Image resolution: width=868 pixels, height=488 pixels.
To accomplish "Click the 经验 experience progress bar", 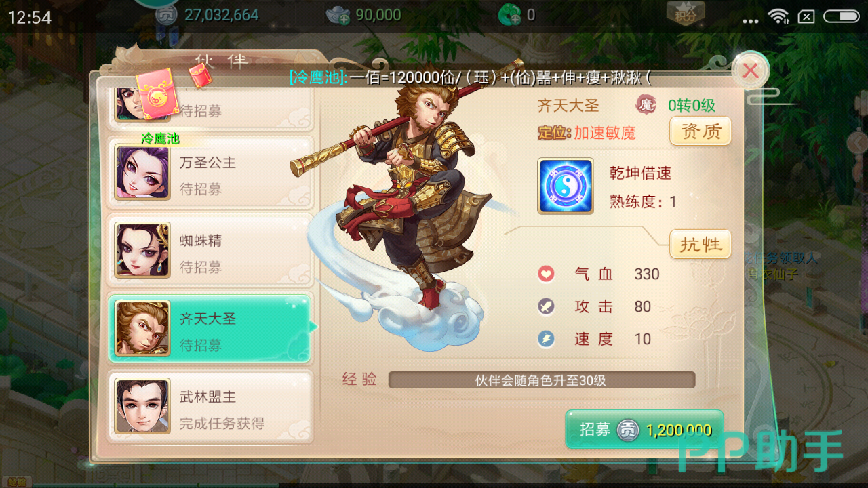I will click(x=542, y=380).
